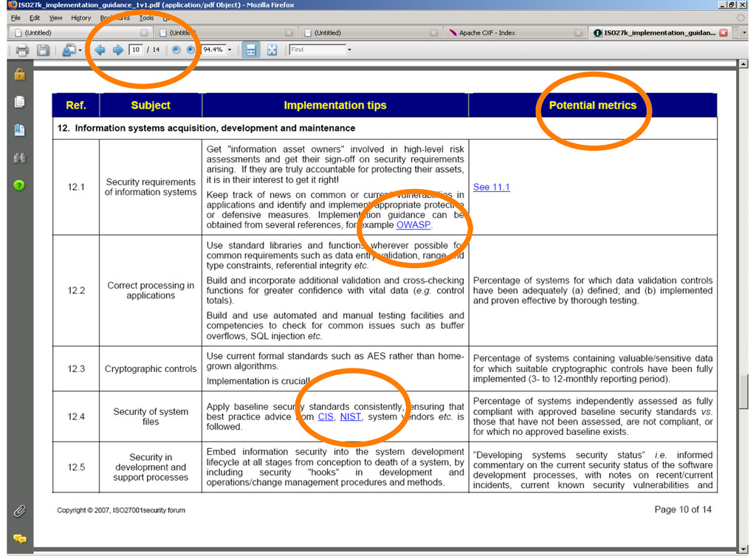Follow the OWASP link
The width and height of the screenshot is (756, 556).
point(413,224)
